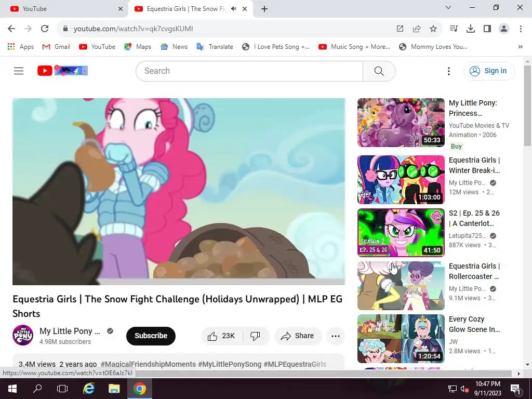Open the muted volume tray icon

(x=464, y=389)
